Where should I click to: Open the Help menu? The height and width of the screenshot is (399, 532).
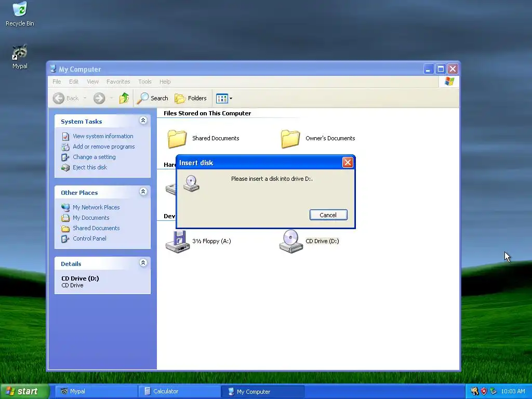click(165, 82)
